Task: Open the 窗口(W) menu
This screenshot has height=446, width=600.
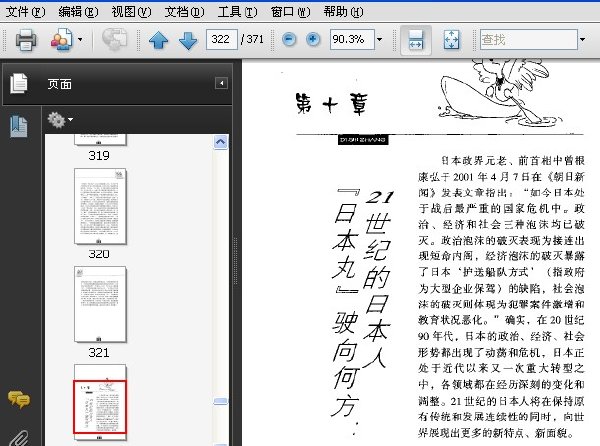Action: click(x=290, y=12)
